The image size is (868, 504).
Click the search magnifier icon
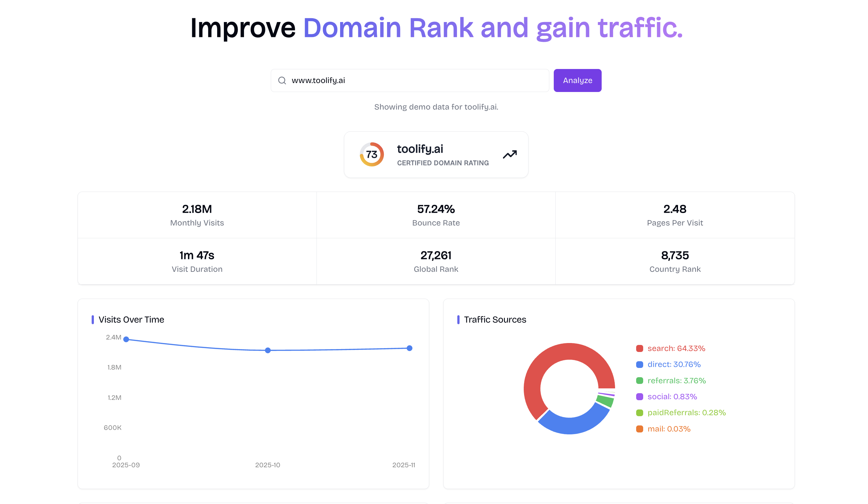(x=282, y=80)
